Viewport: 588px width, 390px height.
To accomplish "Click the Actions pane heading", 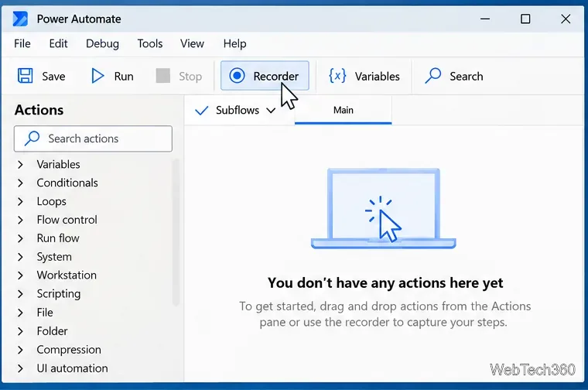I will 39,110.
